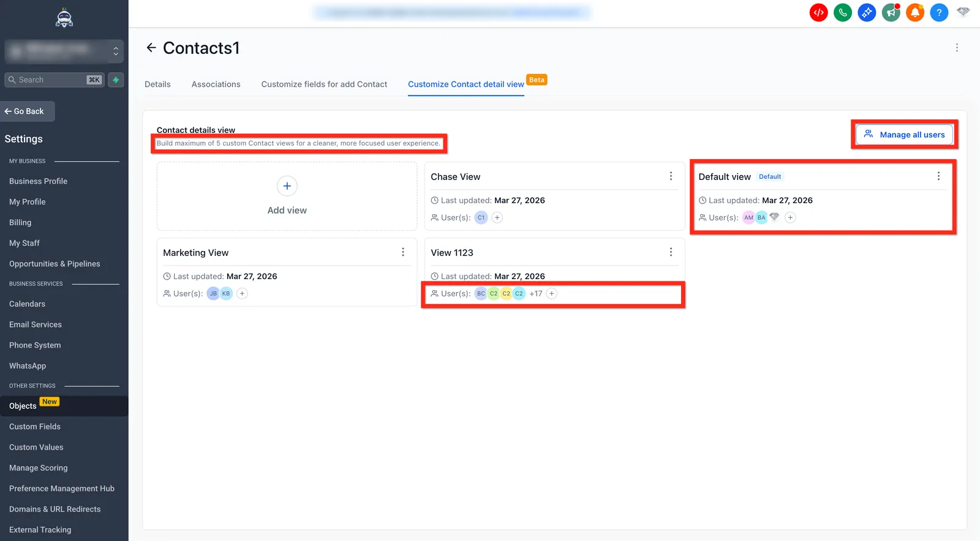Viewport: 980px width, 541px height.
Task: Click the Go Back button
Action: pyautogui.click(x=28, y=111)
